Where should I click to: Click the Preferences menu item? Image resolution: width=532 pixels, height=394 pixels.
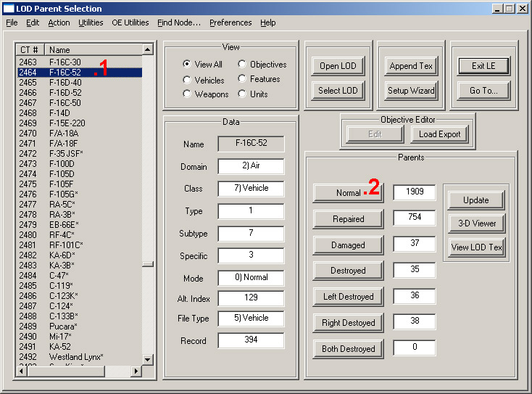point(230,22)
